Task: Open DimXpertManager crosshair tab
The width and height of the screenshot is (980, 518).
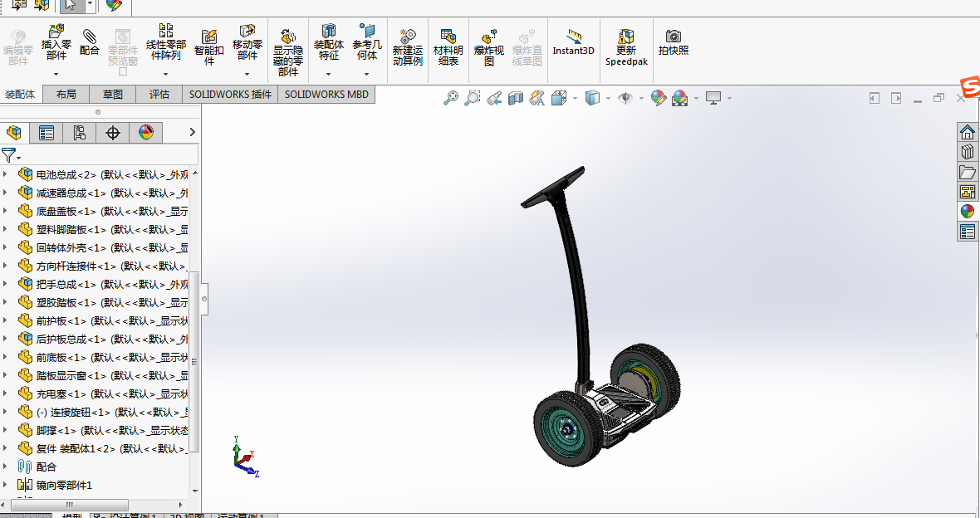Action: click(112, 133)
